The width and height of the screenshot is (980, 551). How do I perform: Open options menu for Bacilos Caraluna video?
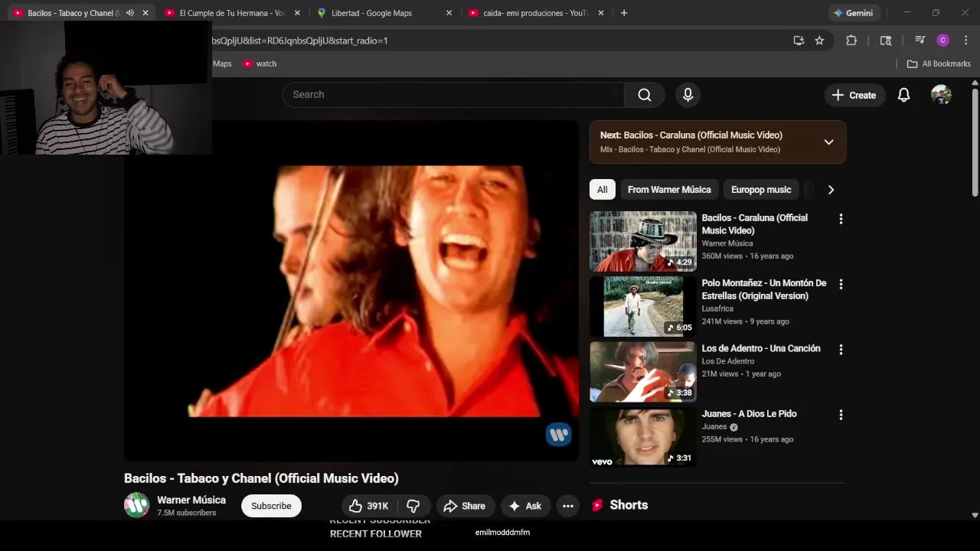(x=841, y=219)
